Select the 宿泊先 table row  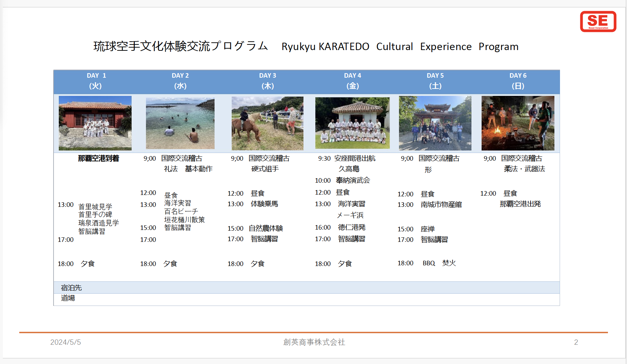(x=306, y=288)
